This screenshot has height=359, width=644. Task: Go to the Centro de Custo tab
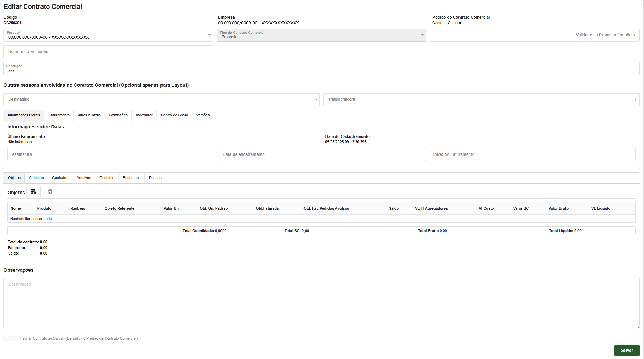pyautogui.click(x=174, y=115)
